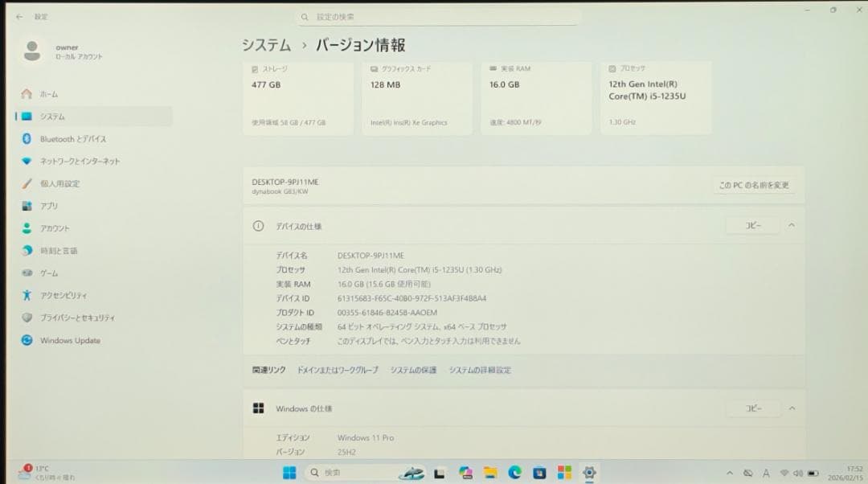Click the Windows logo beside Windows の仕様

(258, 408)
